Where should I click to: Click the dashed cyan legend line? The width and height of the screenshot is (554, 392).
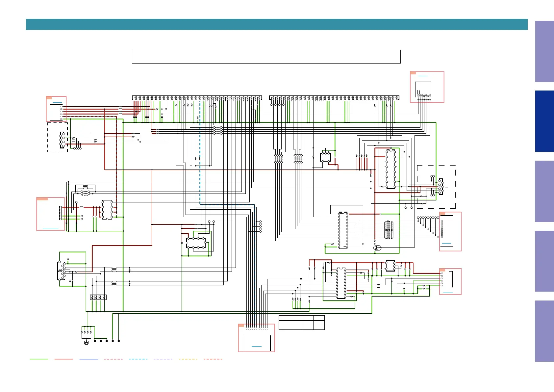(x=138, y=359)
